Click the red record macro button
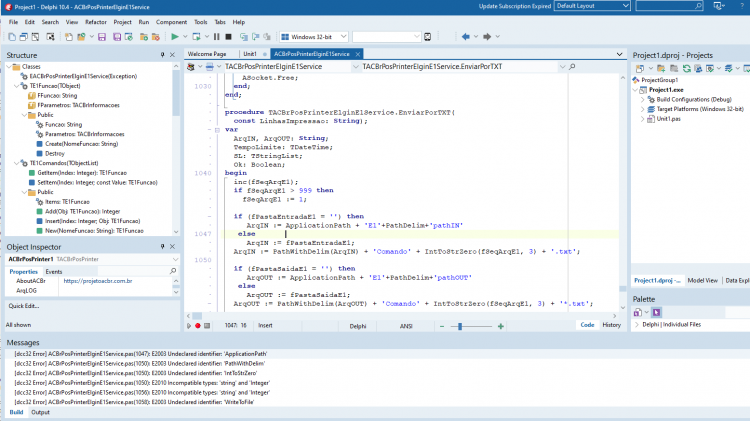 198,326
